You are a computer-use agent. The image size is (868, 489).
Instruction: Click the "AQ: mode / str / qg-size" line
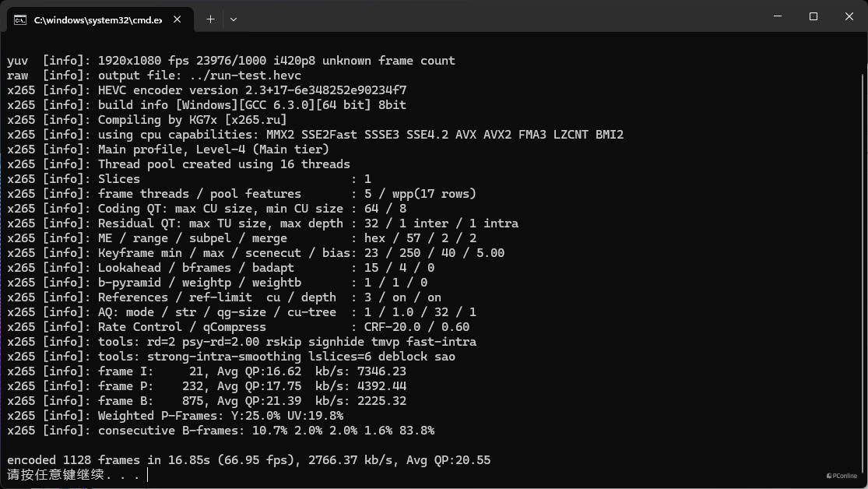tap(241, 312)
